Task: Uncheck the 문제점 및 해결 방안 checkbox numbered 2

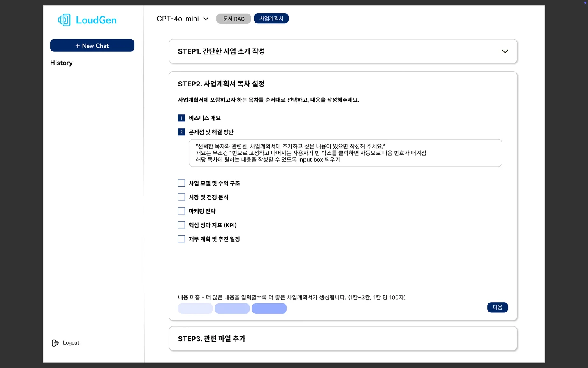Action: (181, 132)
